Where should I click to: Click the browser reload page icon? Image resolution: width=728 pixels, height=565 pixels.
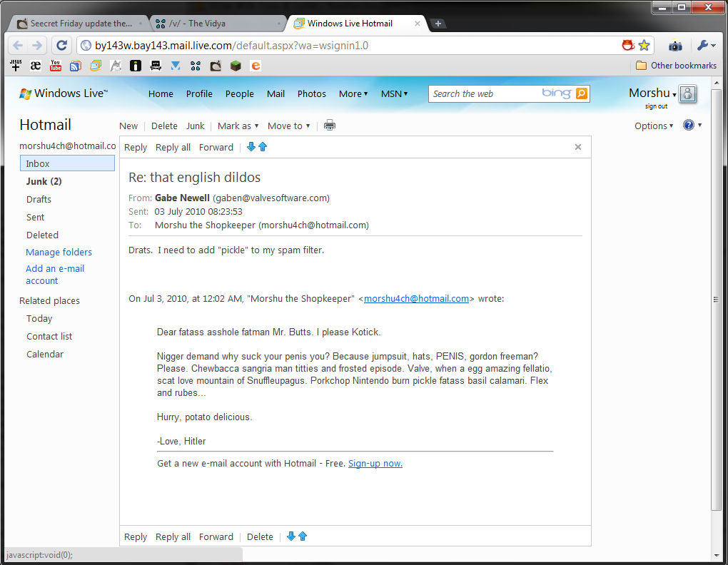point(61,46)
